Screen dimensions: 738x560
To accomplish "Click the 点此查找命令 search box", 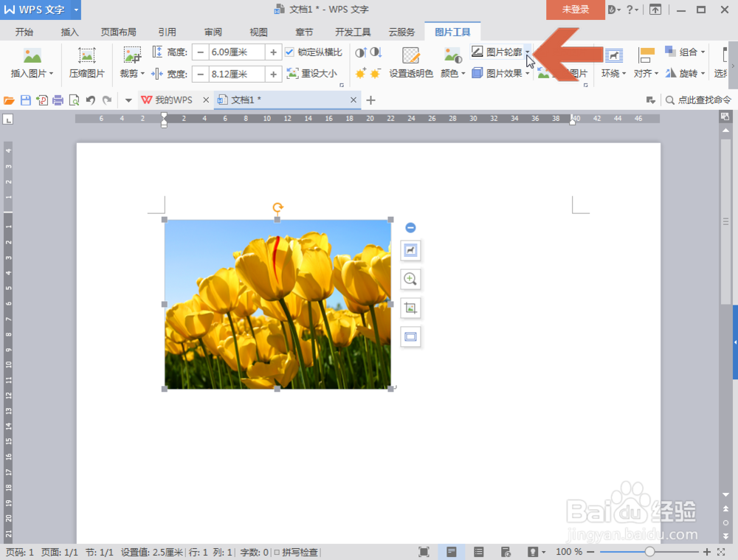I will (698, 100).
